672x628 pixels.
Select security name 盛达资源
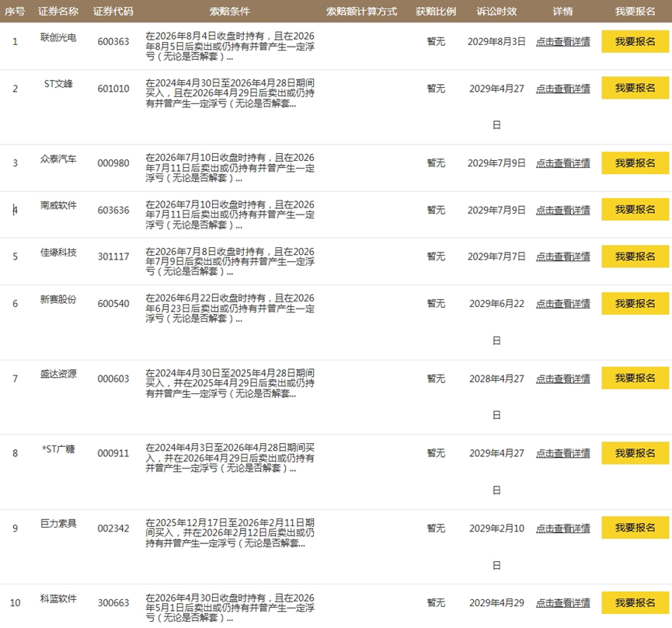pyautogui.click(x=58, y=374)
